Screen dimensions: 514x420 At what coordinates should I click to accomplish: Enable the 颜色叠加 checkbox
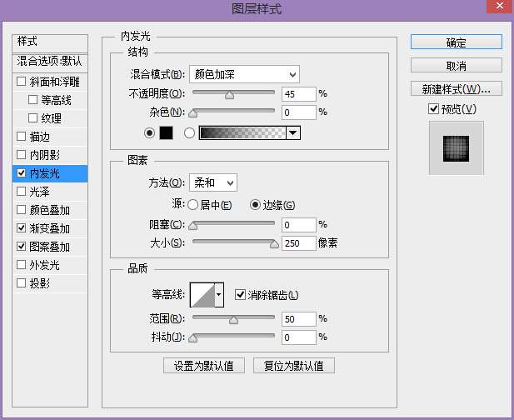coord(22,210)
